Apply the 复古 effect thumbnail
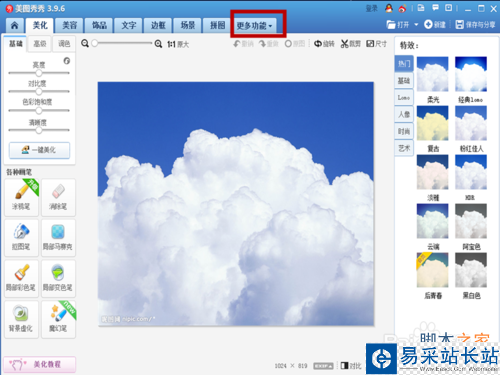Screen dimensions: 500x375 (x=433, y=123)
